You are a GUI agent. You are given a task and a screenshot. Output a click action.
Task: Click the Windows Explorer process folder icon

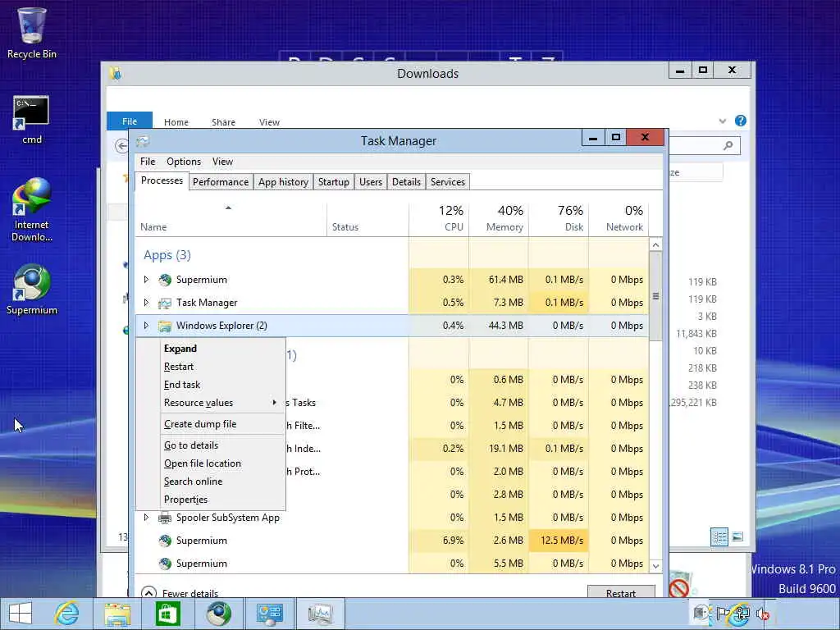pyautogui.click(x=165, y=326)
